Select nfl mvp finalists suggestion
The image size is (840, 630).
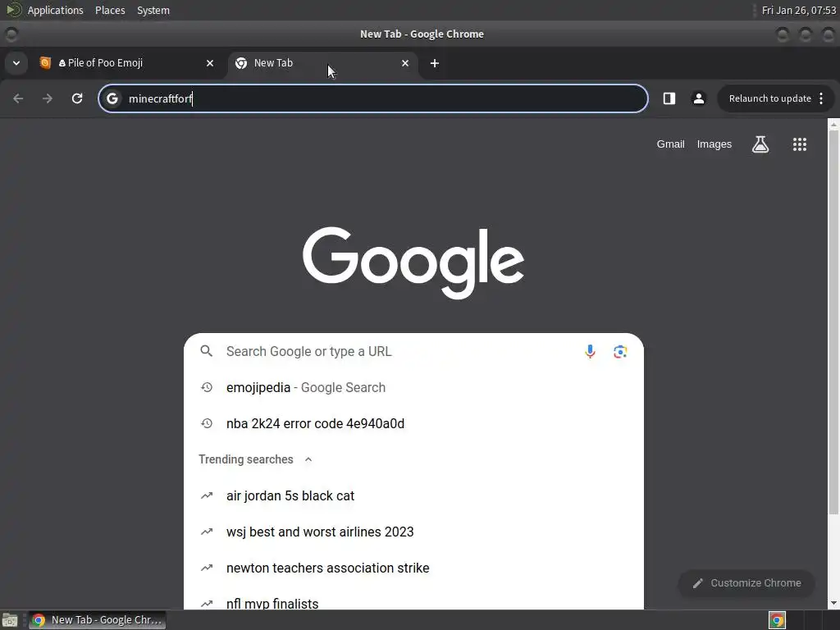click(413, 600)
